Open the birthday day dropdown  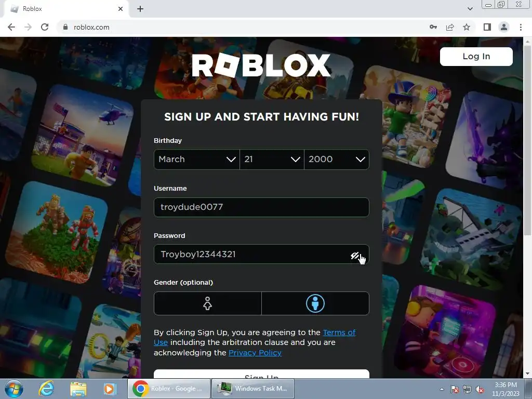tap(272, 159)
